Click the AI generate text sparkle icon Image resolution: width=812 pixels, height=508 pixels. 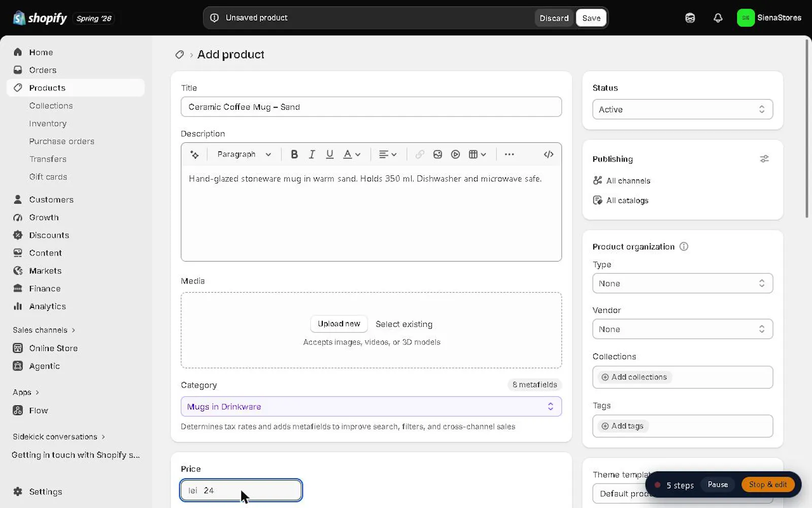pos(194,154)
